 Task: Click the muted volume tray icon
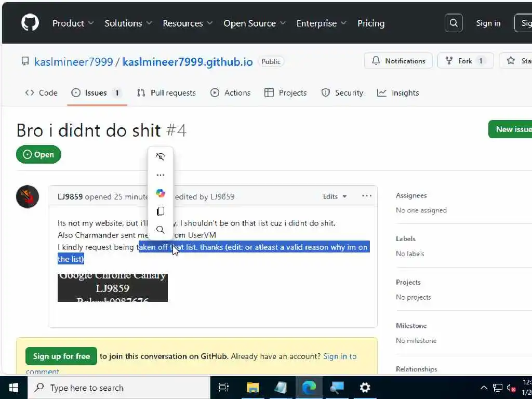tap(511, 388)
